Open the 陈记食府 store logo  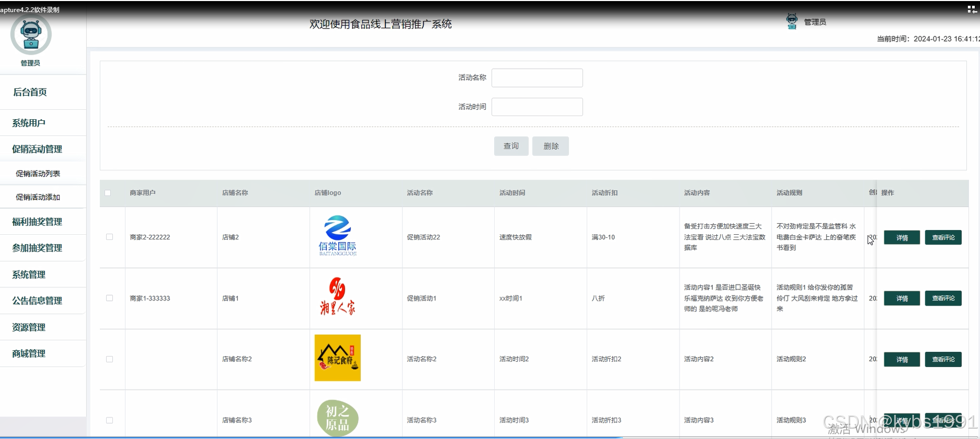pyautogui.click(x=338, y=358)
